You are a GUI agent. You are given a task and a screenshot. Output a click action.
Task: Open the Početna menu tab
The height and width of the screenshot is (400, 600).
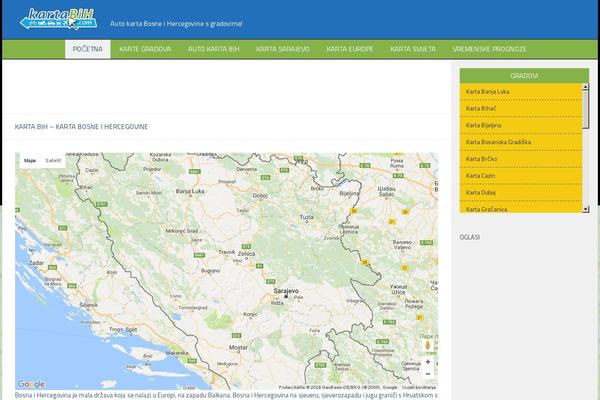(88, 49)
